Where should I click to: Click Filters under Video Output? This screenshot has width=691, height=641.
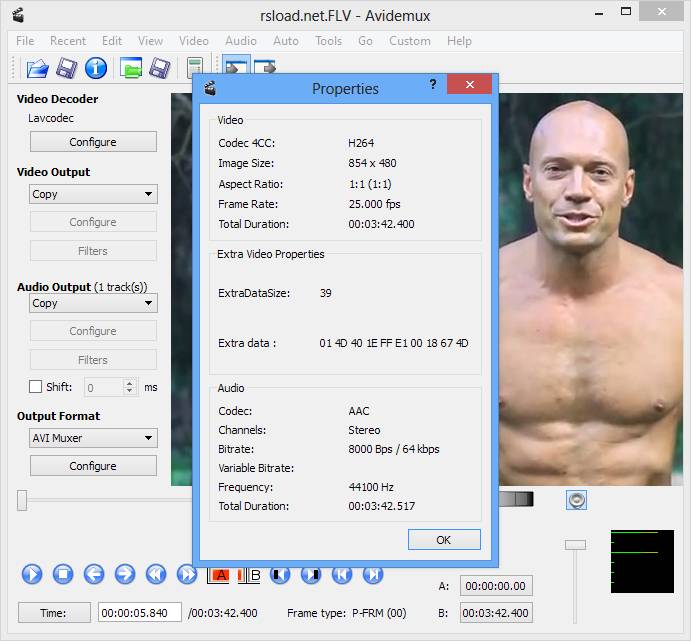[x=93, y=251]
